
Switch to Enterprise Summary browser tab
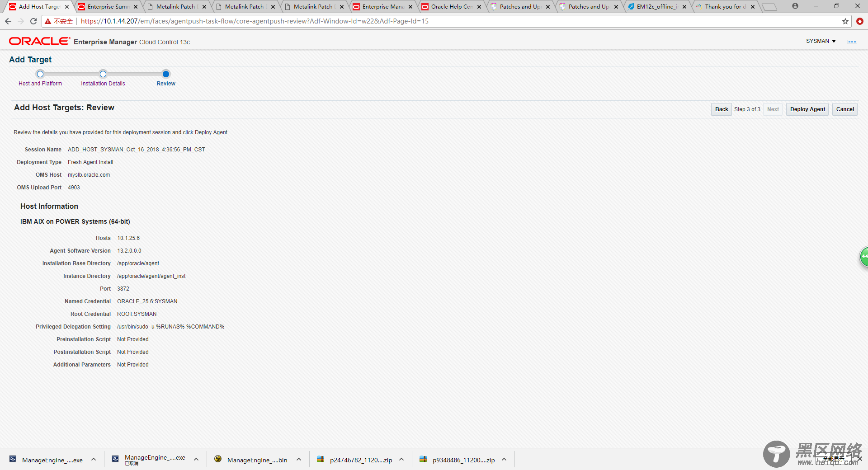(x=108, y=7)
